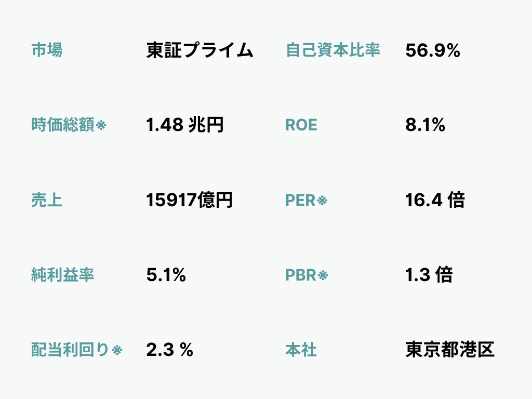Click the ※ mark next to 配当利回り

(x=117, y=350)
